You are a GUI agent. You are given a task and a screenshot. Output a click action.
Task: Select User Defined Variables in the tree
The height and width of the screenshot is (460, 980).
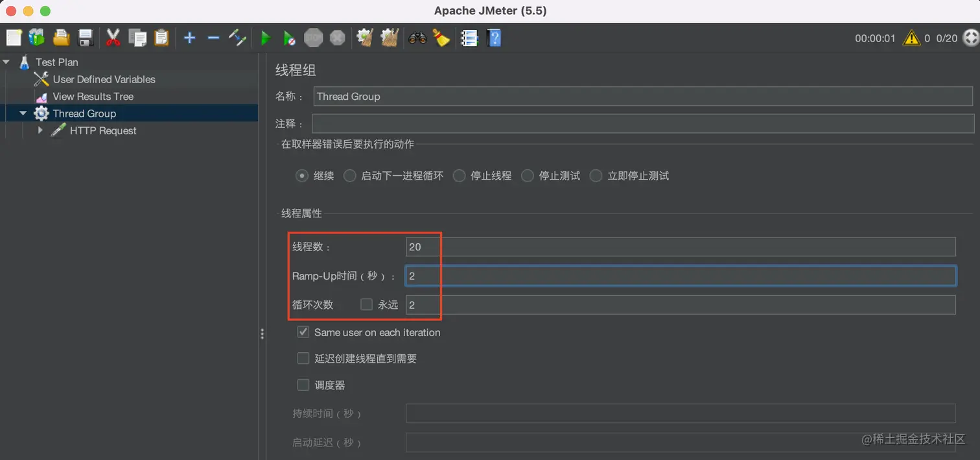tap(104, 79)
